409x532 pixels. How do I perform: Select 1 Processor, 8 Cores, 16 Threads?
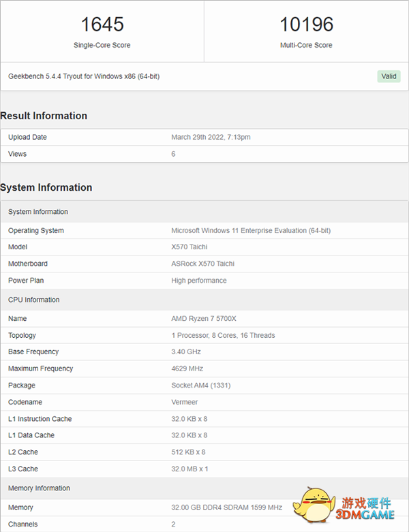(x=223, y=336)
